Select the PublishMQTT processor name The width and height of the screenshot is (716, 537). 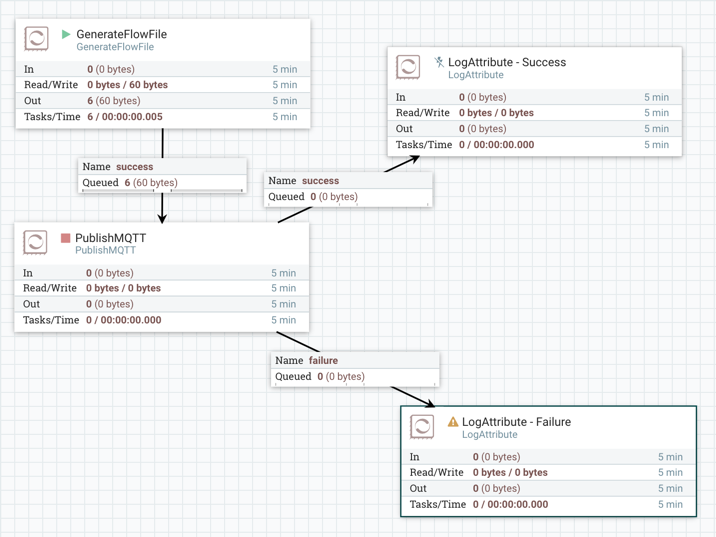111,238
